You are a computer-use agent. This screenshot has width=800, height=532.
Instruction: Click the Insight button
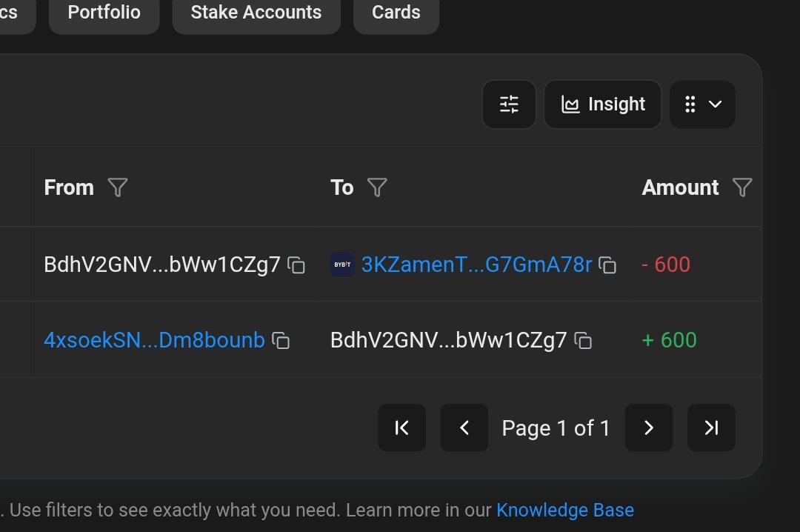[x=602, y=104]
